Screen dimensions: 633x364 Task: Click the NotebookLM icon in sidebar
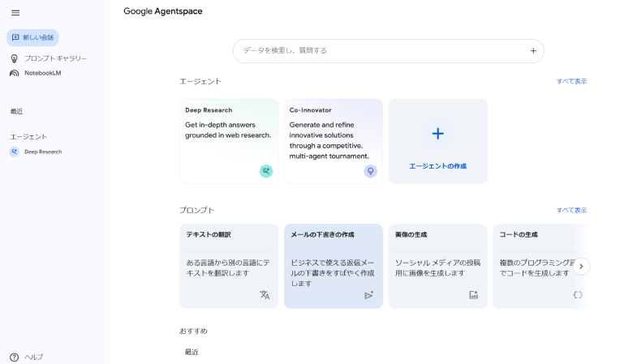point(14,73)
